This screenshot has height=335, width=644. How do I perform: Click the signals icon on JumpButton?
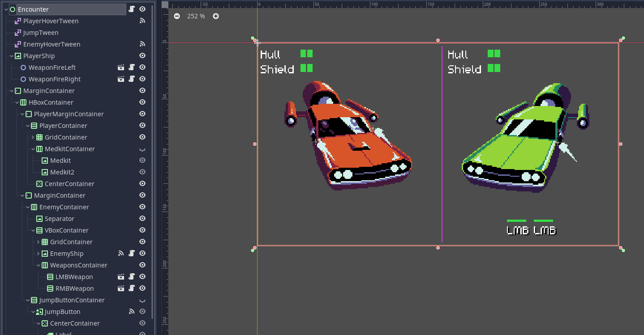132,312
